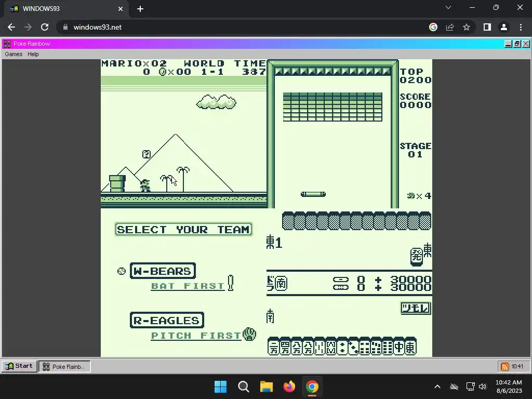Viewport: 532px width, 399px height.
Task: Click the breakout paddle
Action: coord(313,194)
